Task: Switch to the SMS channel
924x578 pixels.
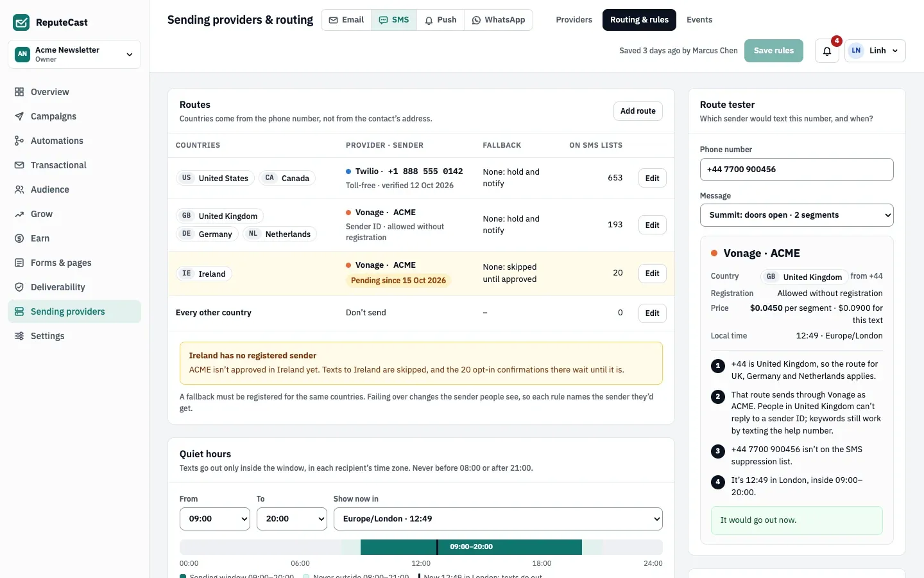Action: (x=394, y=20)
